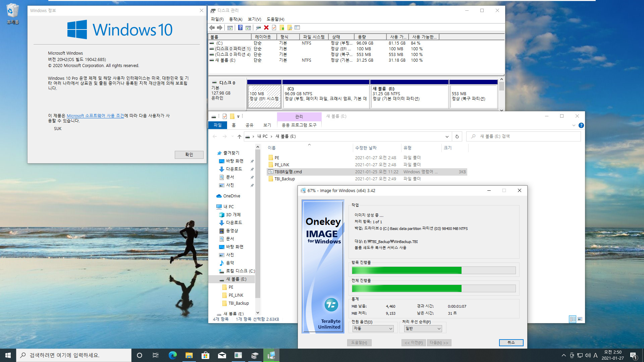Click the 전체 진행률 progress bar
This screenshot has height=362, width=644.
[x=434, y=289]
